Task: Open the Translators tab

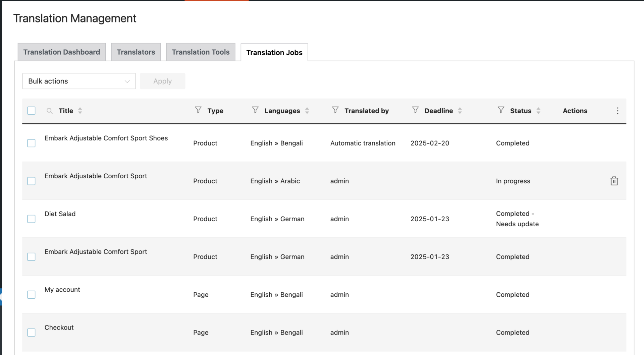Action: [136, 52]
